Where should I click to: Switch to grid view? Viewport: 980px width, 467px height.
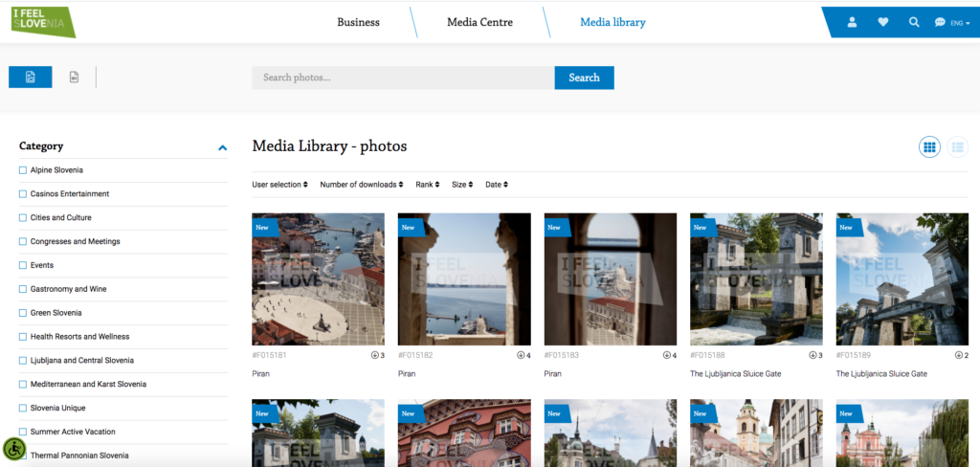click(929, 147)
